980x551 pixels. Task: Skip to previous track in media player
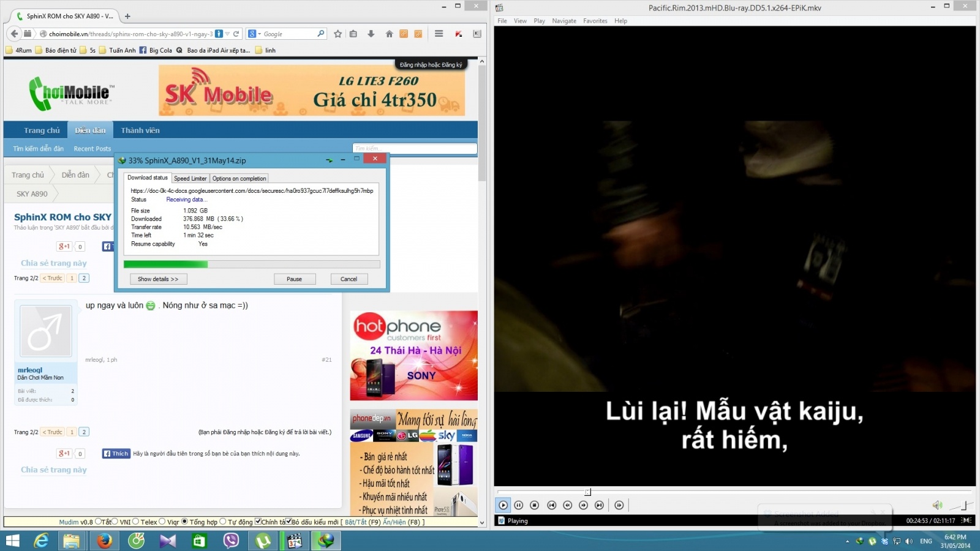(551, 505)
